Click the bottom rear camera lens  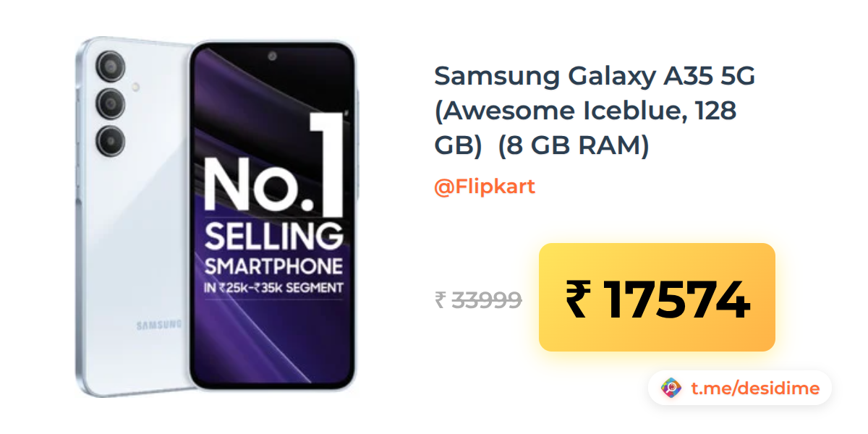click(111, 140)
